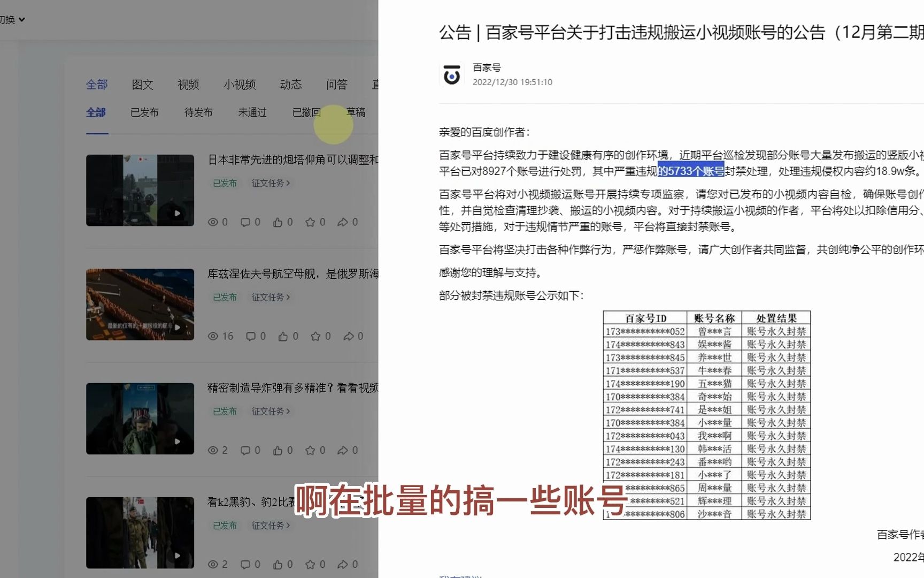Screen dimensions: 924x578
Task: Click the share arrow icon on the 库兹涅佐夫号 post
Action: pos(349,336)
